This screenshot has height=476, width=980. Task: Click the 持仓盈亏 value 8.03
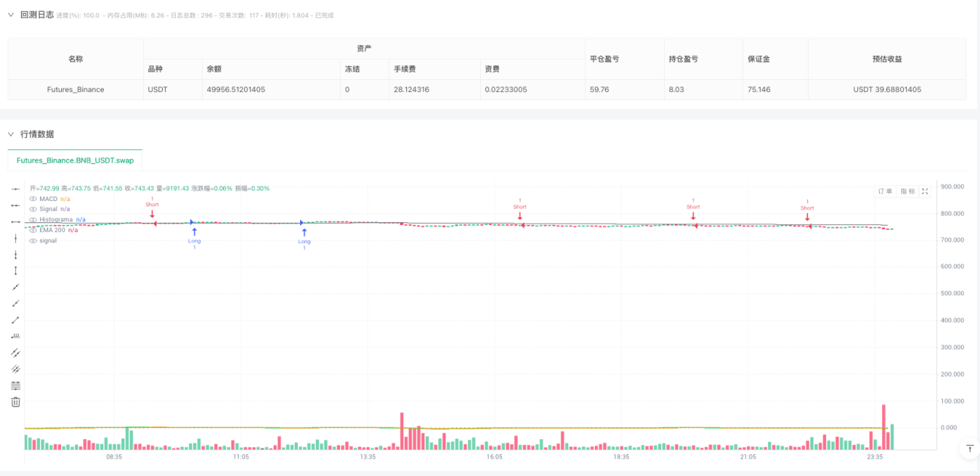675,90
